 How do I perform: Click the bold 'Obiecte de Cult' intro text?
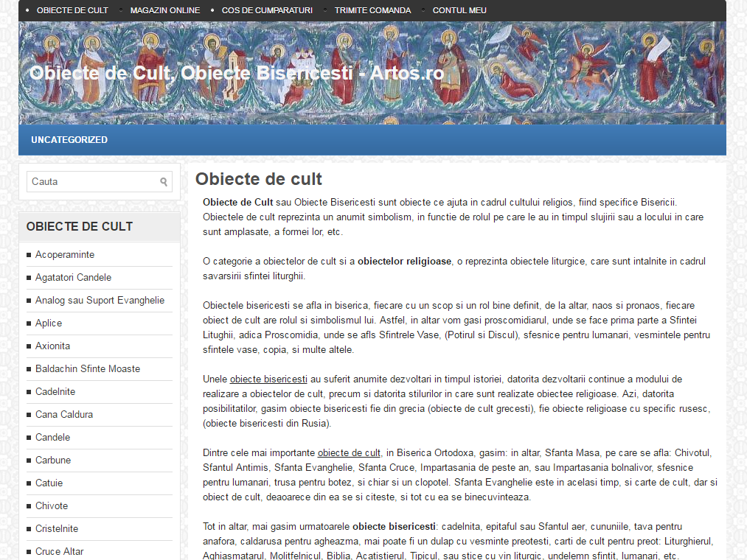coord(238,203)
